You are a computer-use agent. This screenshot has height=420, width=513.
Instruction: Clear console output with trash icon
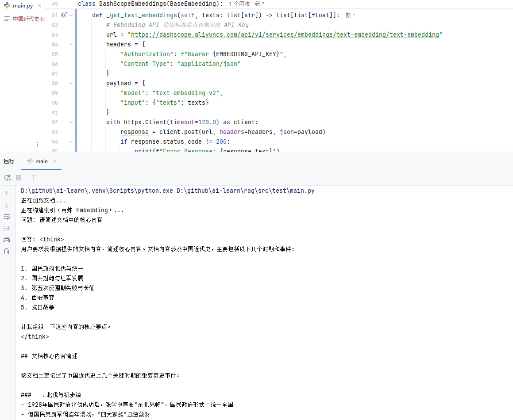pyautogui.click(x=7, y=251)
